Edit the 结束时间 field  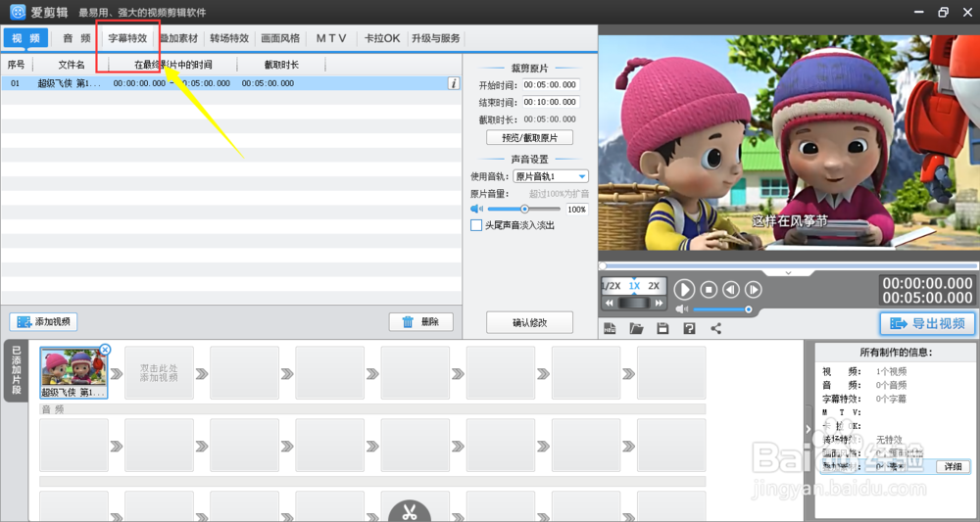point(551,102)
